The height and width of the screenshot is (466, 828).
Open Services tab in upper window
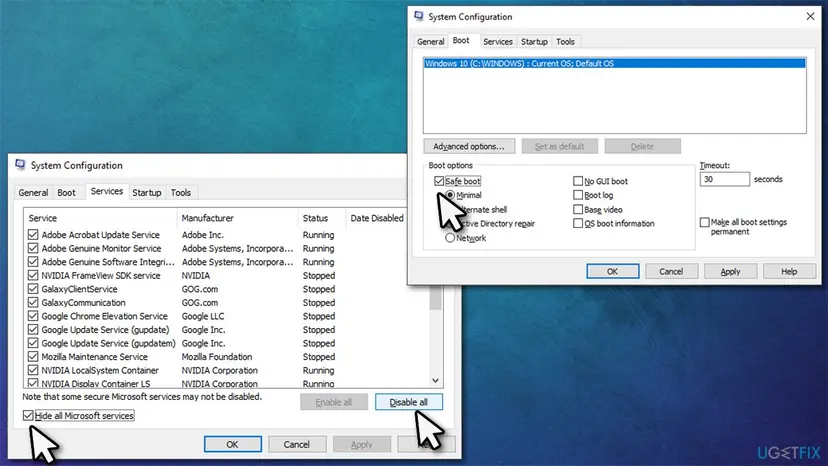(497, 42)
